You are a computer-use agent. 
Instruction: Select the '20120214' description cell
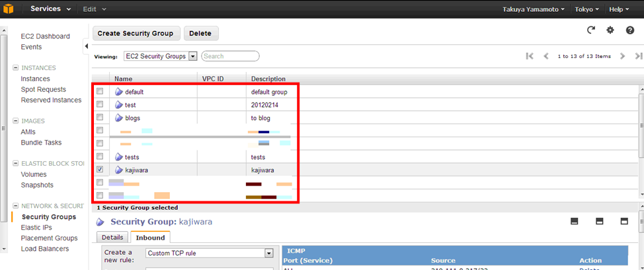(x=264, y=105)
